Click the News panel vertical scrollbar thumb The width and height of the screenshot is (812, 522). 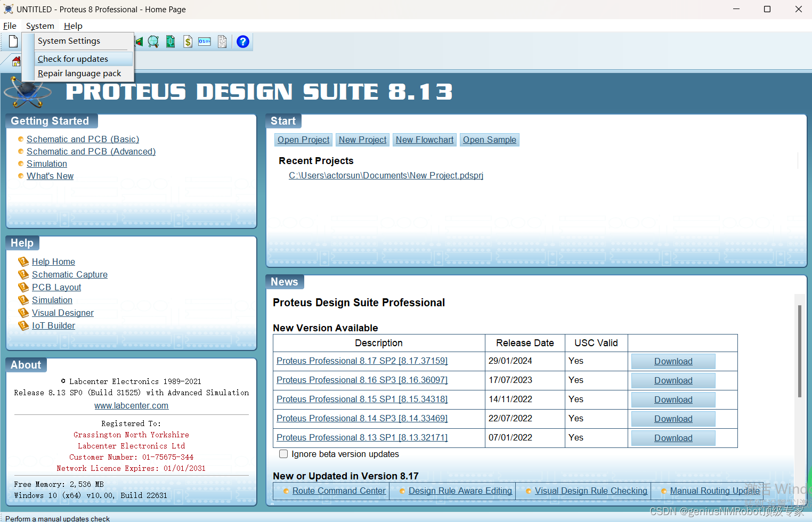click(799, 351)
